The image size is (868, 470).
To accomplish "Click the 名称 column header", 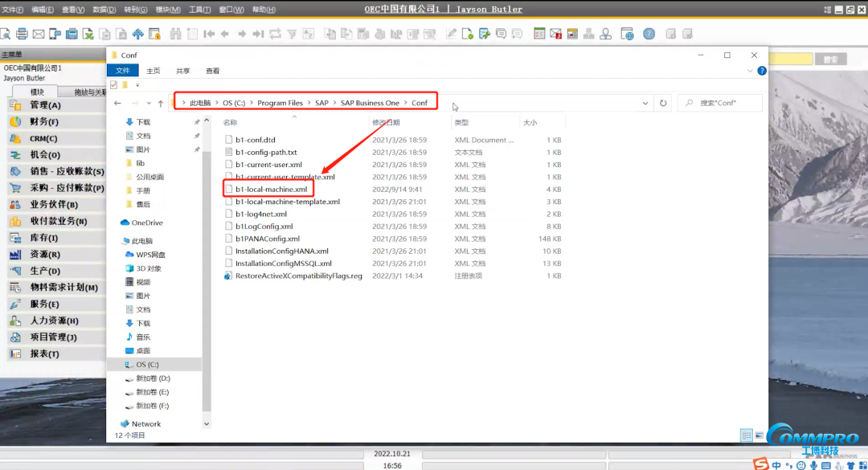I will [x=231, y=123].
